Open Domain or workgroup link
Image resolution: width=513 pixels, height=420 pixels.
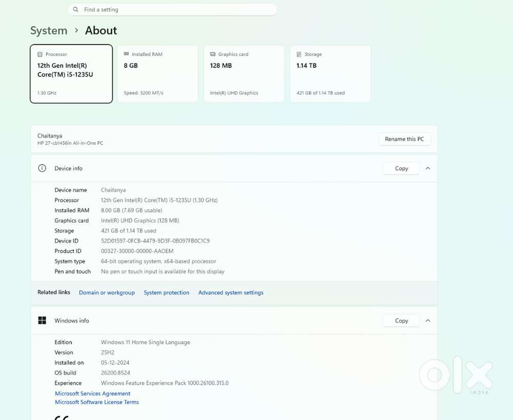point(107,292)
